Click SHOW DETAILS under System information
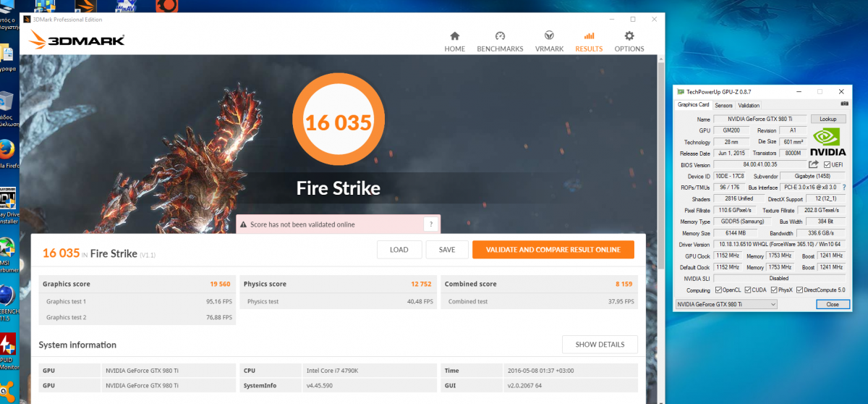868x404 pixels. point(600,345)
